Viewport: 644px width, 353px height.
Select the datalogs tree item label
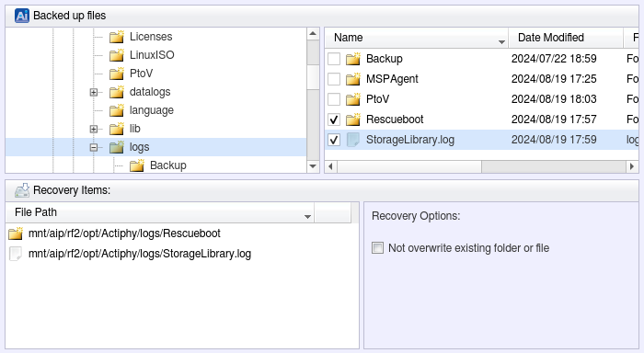tap(150, 92)
